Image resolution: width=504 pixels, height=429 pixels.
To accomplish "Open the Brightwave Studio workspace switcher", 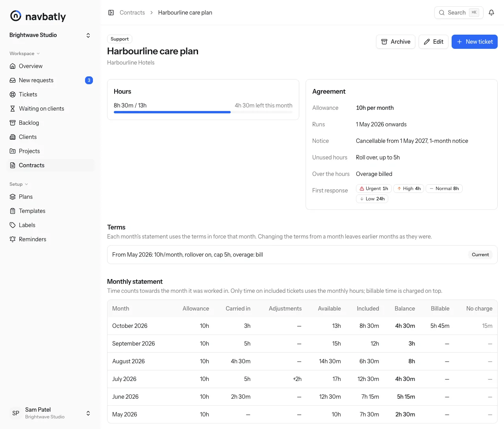I will 50,35.
